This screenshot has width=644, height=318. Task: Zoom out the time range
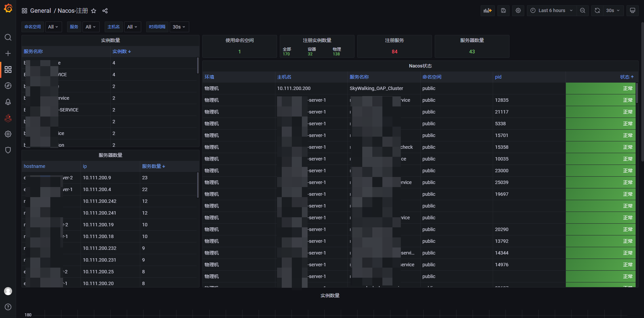(583, 10)
